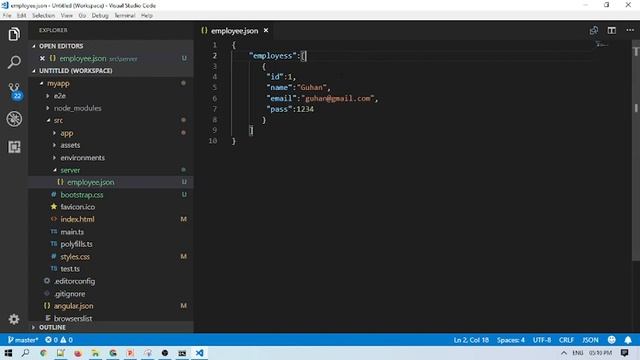Show hidden system tray icons
Screen dimensions: 640x360
(564, 353)
